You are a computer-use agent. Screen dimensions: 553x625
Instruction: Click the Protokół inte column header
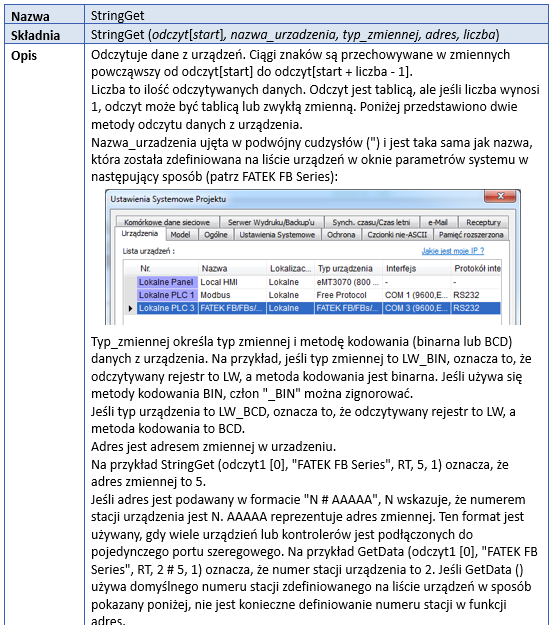[x=476, y=268]
